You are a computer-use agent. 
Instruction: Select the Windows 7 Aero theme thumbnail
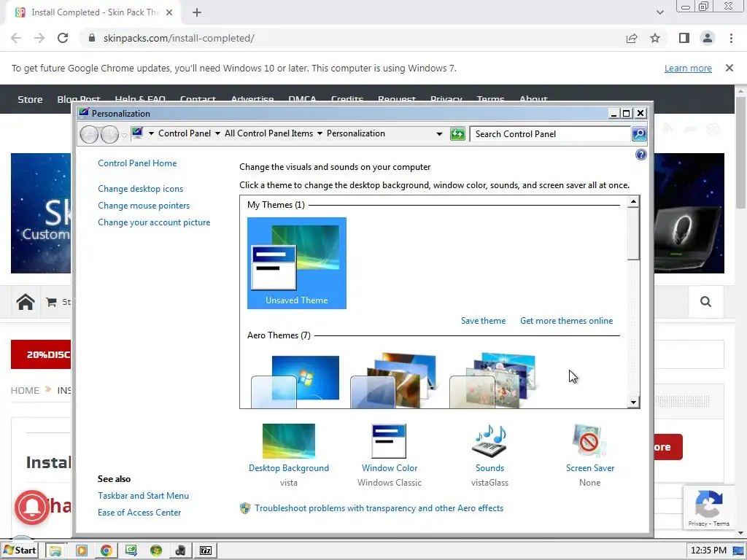295,381
